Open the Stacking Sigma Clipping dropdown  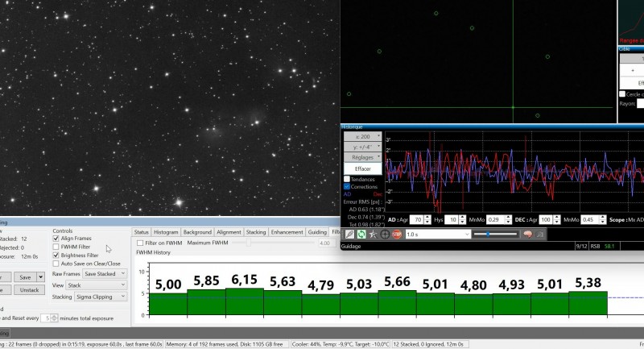tap(101, 297)
